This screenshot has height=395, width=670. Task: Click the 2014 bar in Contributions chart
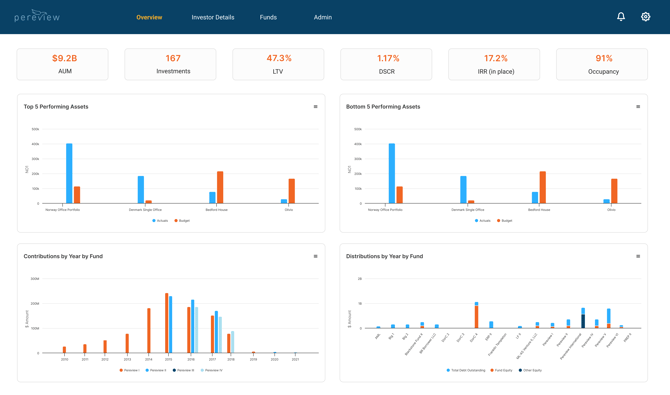click(149, 330)
